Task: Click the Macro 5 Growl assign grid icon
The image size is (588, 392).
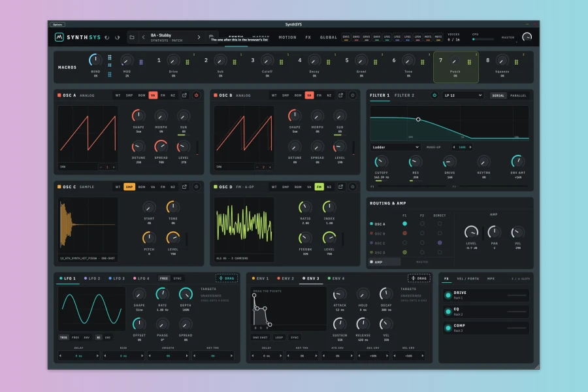Action: (376, 62)
